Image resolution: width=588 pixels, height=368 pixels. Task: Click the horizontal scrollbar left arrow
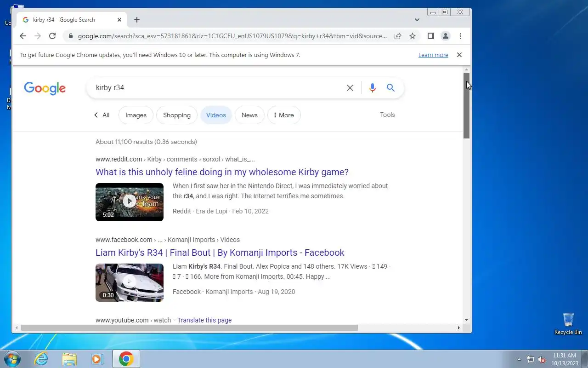pos(17,328)
